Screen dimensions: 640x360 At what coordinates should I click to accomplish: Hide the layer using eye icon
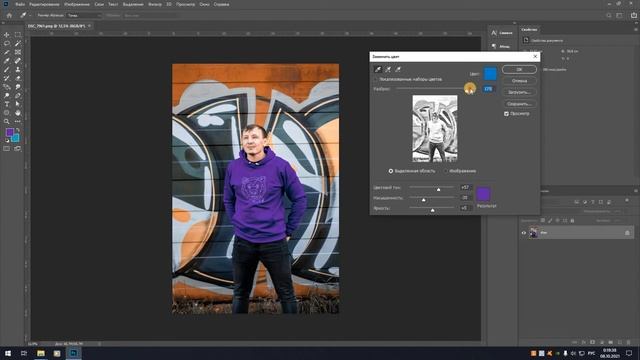[524, 233]
